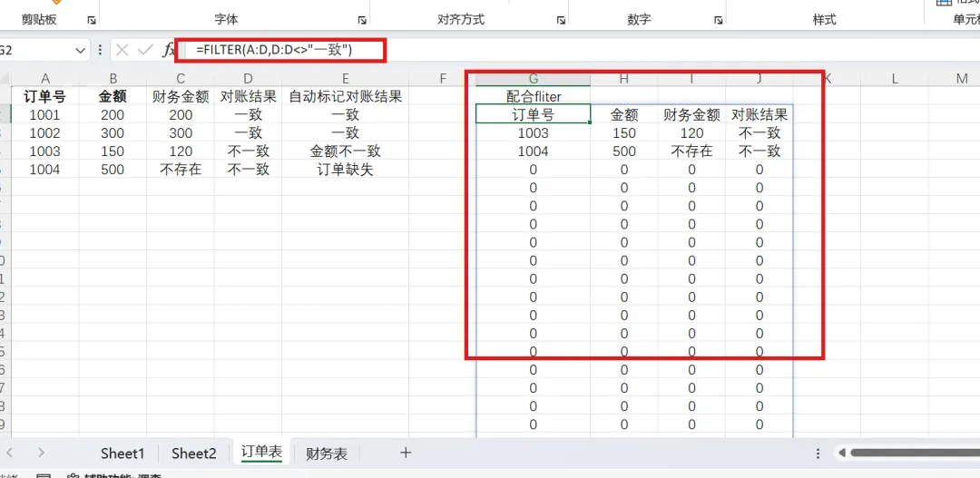Select column A header
The height and width of the screenshot is (478, 980).
(45, 78)
